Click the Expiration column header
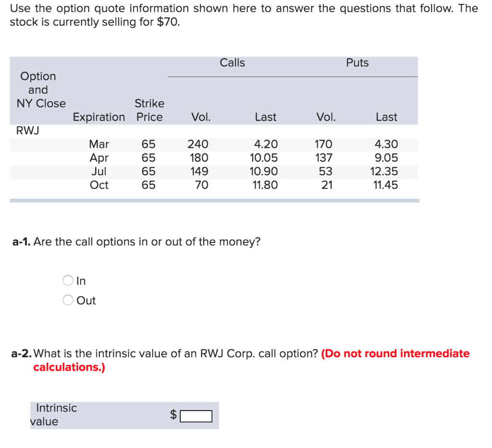Viewport: 492px width, 448px height. coord(98,117)
